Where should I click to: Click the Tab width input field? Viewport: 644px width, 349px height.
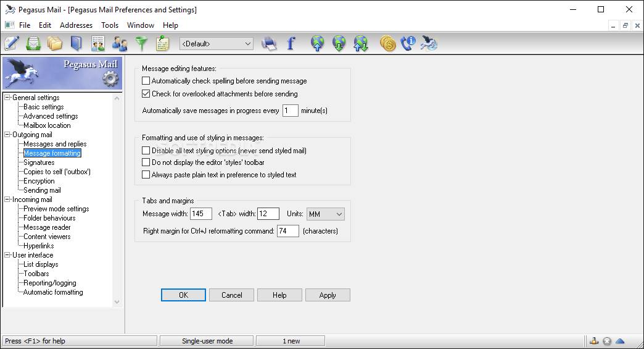(268, 214)
